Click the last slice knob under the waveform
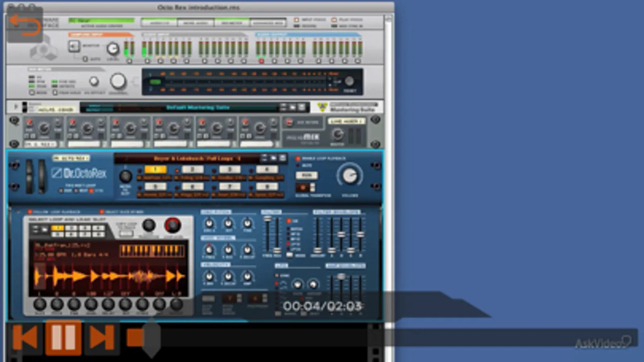The height and width of the screenshot is (362, 644). tap(176, 304)
